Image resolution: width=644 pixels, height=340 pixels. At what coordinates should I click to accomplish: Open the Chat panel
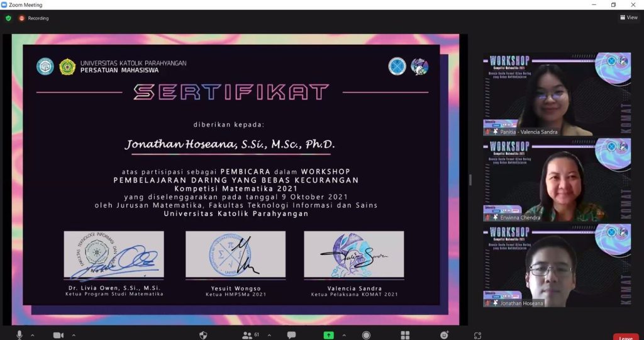[x=291, y=335]
